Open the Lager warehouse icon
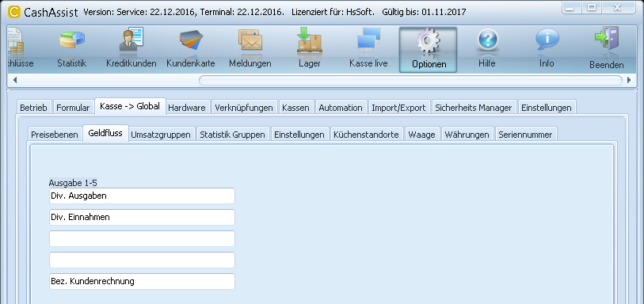This screenshot has width=644, height=304. [x=309, y=40]
